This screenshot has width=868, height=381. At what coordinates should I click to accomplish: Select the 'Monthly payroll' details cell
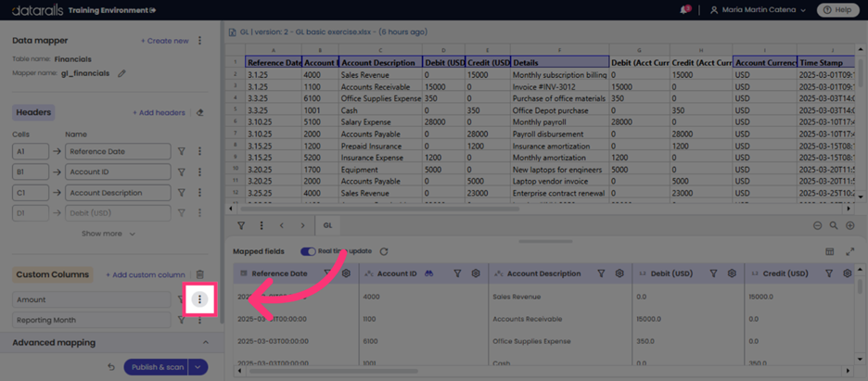pos(560,122)
